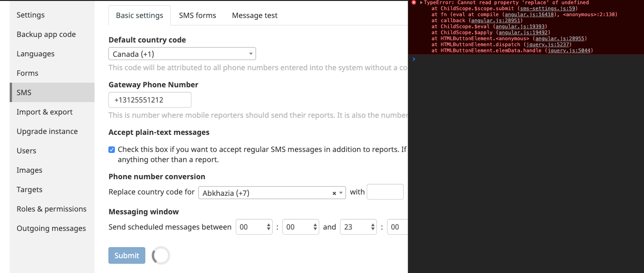Edit the Gateway Phone Number field
Viewport: 644px width, 273px height.
pos(150,100)
